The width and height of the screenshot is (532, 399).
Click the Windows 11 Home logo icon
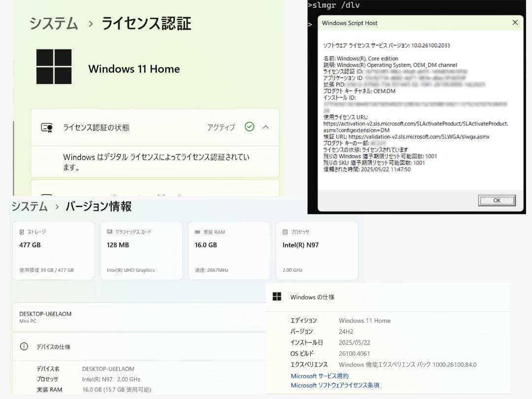coord(54,66)
